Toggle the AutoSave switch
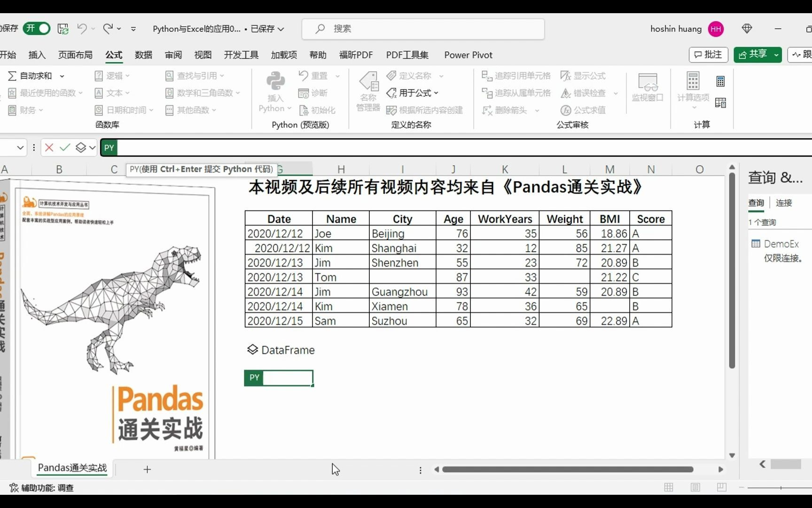 pyautogui.click(x=37, y=29)
